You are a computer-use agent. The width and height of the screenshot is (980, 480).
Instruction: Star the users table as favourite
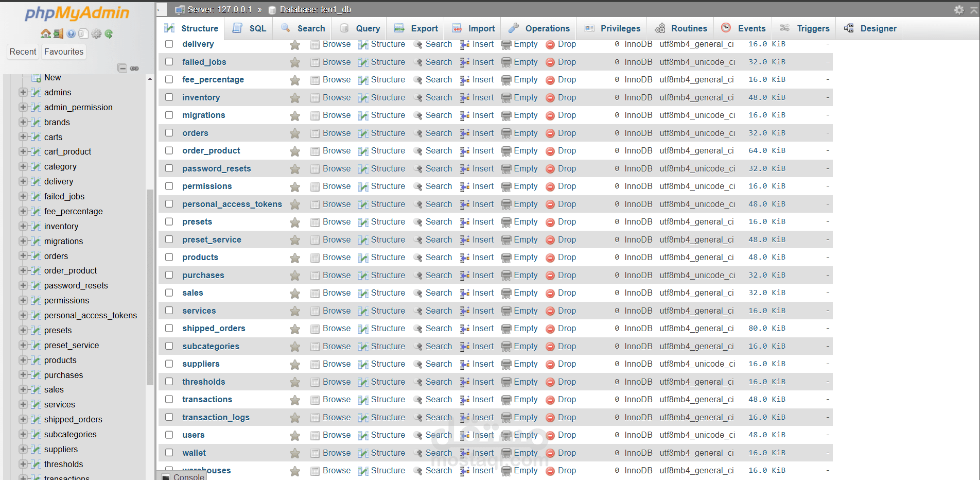click(295, 436)
